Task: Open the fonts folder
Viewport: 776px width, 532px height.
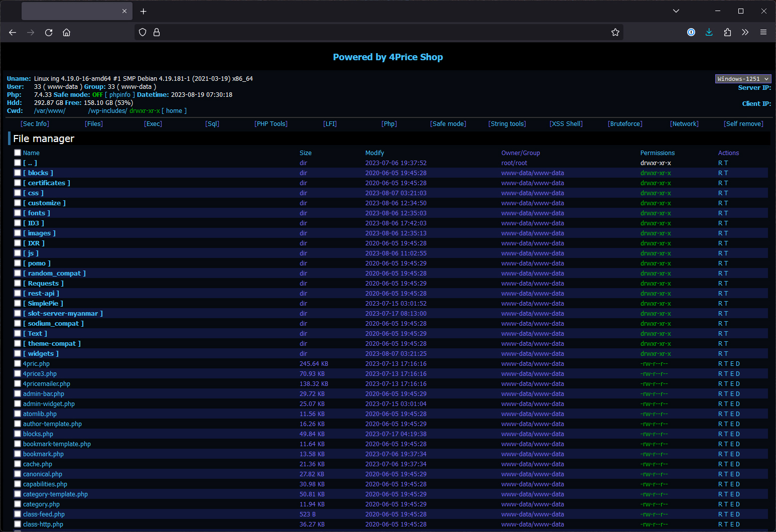Action: [37, 213]
